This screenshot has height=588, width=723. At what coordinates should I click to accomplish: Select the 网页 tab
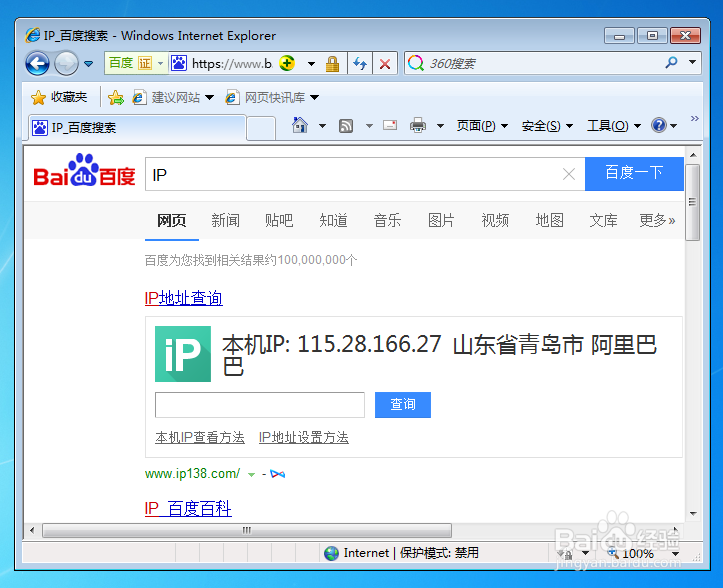[172, 220]
